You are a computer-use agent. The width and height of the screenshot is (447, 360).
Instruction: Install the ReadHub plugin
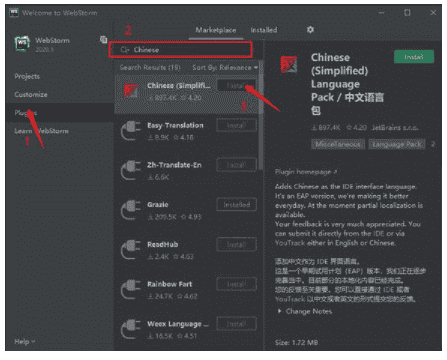237,244
